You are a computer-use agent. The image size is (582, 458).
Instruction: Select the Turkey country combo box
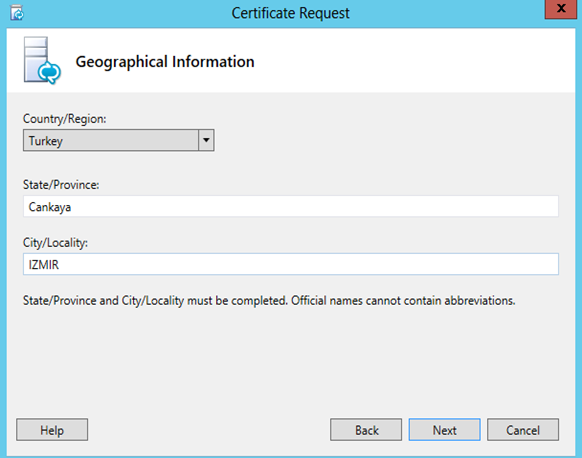pos(119,140)
